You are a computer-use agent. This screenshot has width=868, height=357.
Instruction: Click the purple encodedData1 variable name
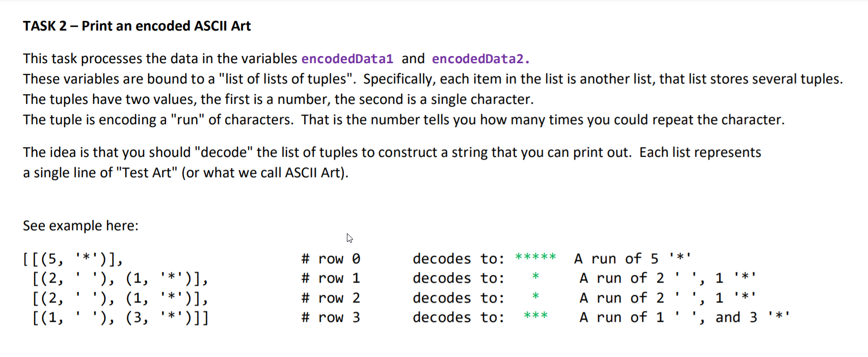(x=347, y=59)
